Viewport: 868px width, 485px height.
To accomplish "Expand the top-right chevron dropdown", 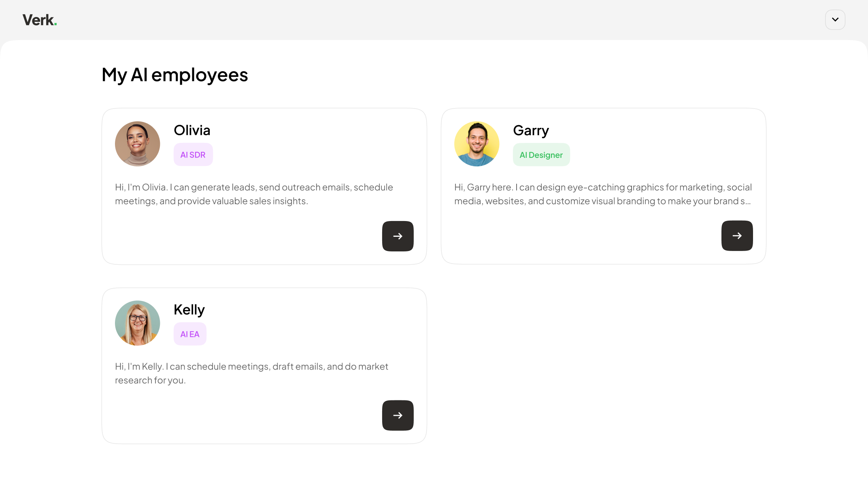I will click(x=835, y=20).
